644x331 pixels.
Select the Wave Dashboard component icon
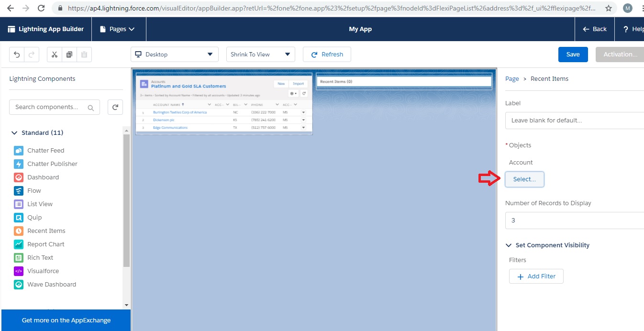19,284
